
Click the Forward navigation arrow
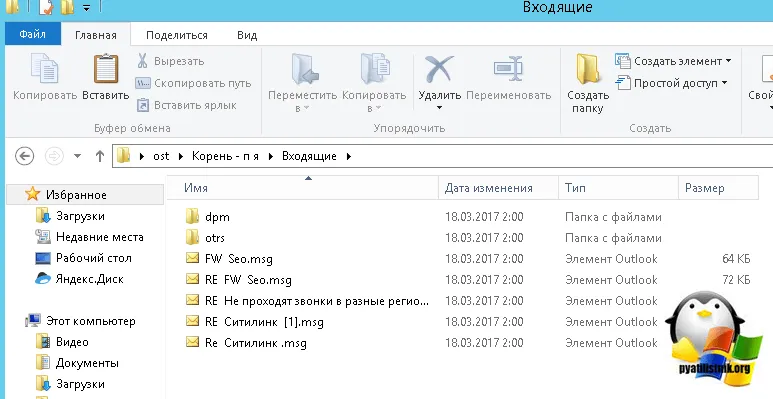pyautogui.click(x=54, y=156)
